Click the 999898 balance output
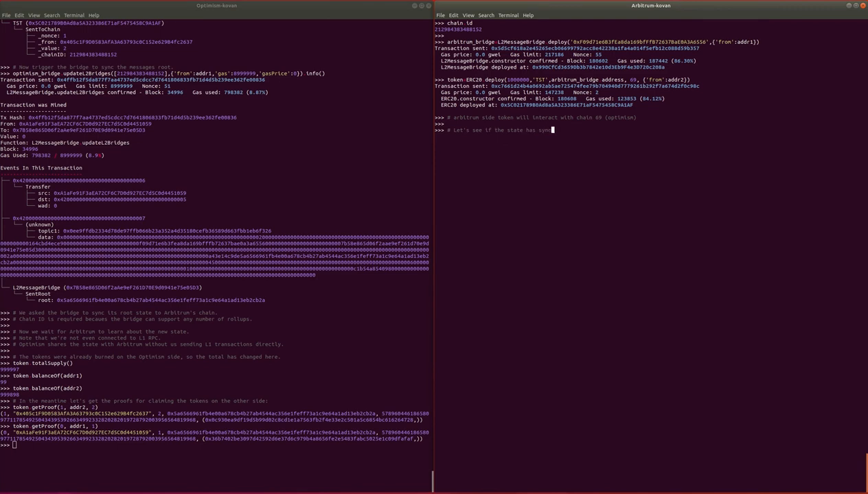868x494 pixels. tap(10, 395)
